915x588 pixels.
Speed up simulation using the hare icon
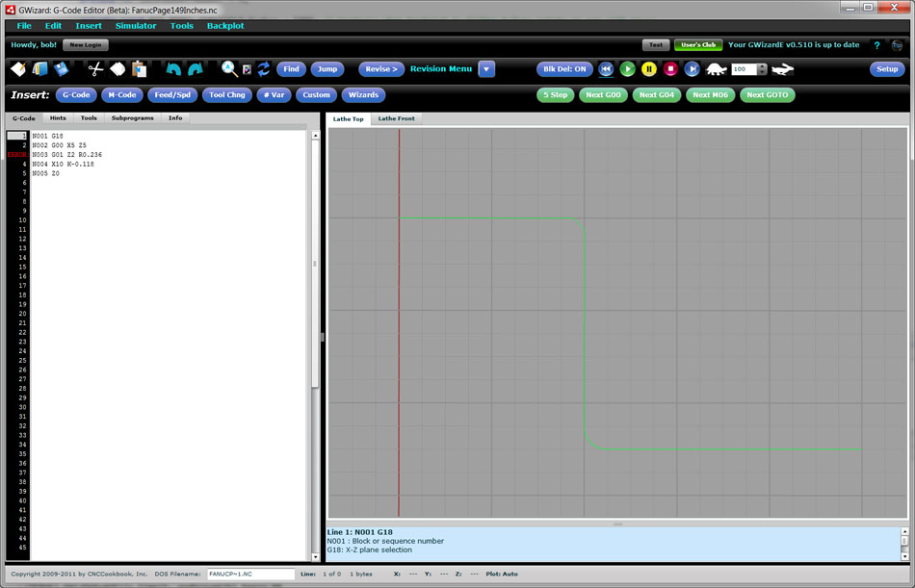[x=781, y=68]
